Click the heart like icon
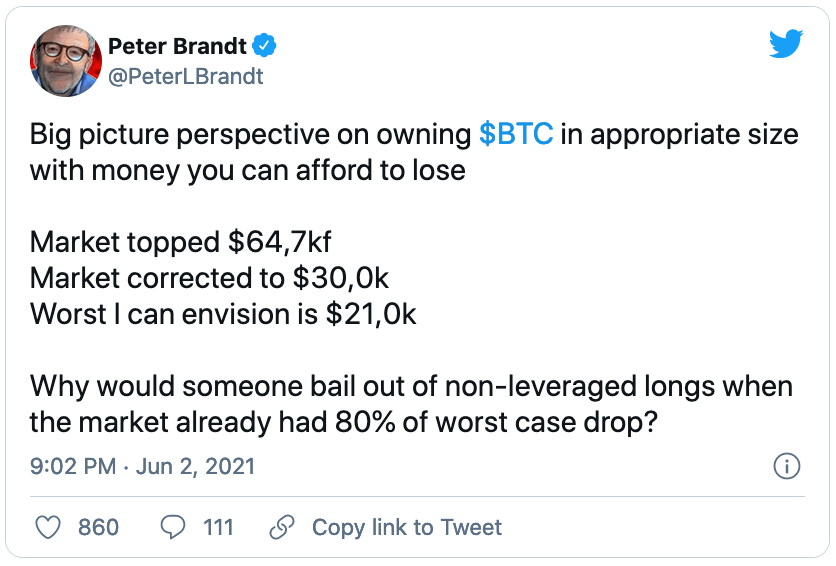 (x=48, y=527)
